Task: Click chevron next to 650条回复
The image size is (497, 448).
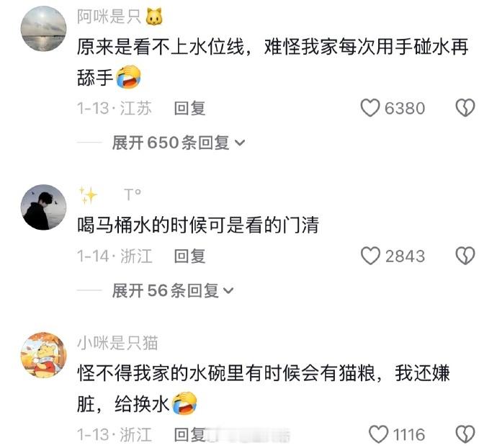Action: [240, 143]
